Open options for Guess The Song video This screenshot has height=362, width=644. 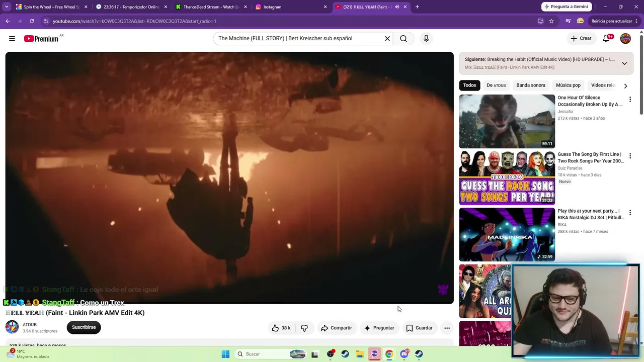[630, 156]
